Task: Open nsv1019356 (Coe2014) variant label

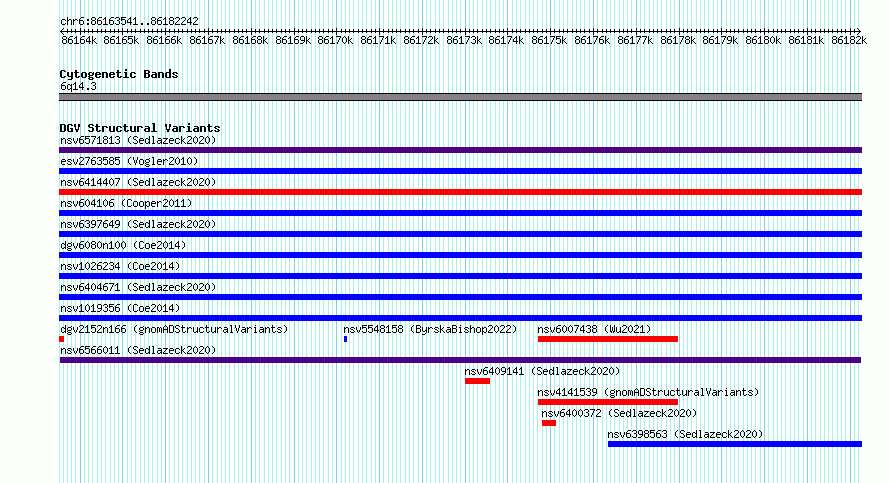Action: point(120,308)
